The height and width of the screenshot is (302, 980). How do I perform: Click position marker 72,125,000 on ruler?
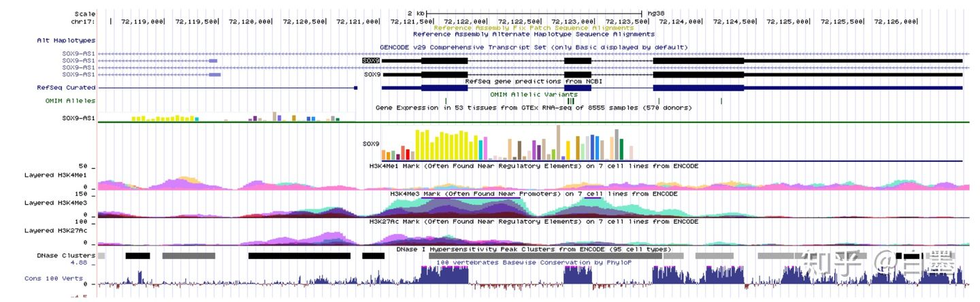[787, 21]
